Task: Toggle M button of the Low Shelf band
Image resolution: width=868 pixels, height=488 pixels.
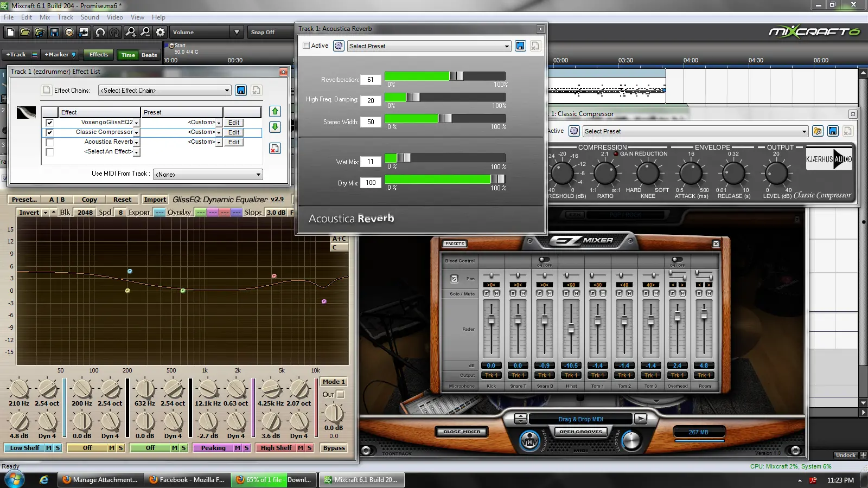Action: point(49,448)
